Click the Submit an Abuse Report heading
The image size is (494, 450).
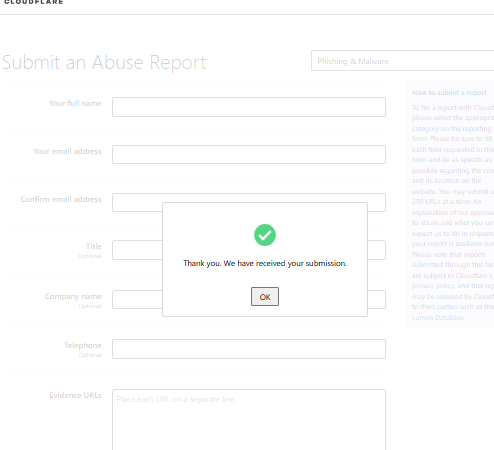[x=104, y=62]
